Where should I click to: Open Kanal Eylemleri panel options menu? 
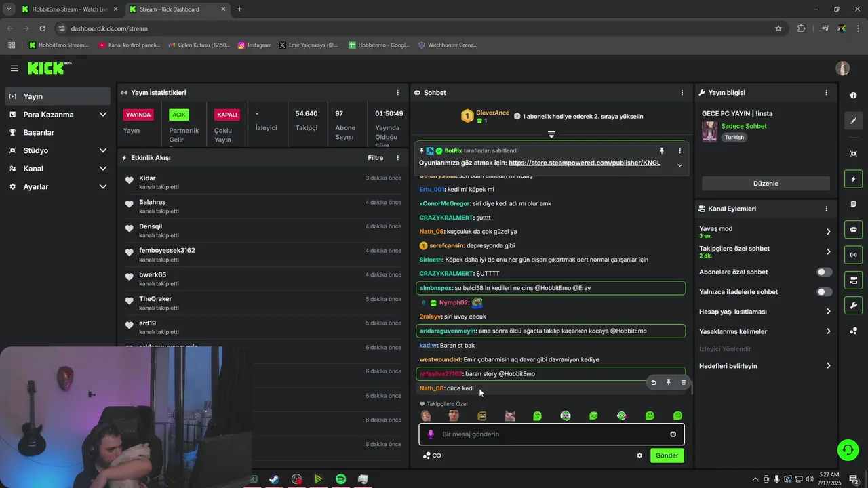pos(826,209)
